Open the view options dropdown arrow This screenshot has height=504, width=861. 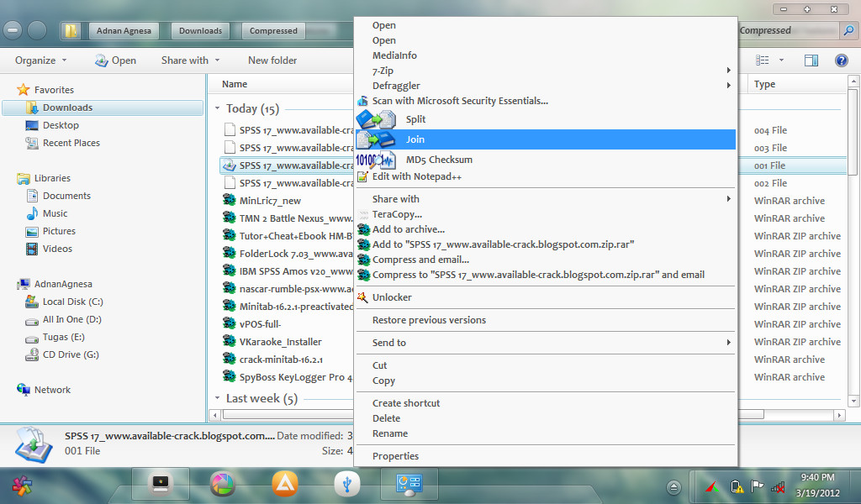(781, 60)
